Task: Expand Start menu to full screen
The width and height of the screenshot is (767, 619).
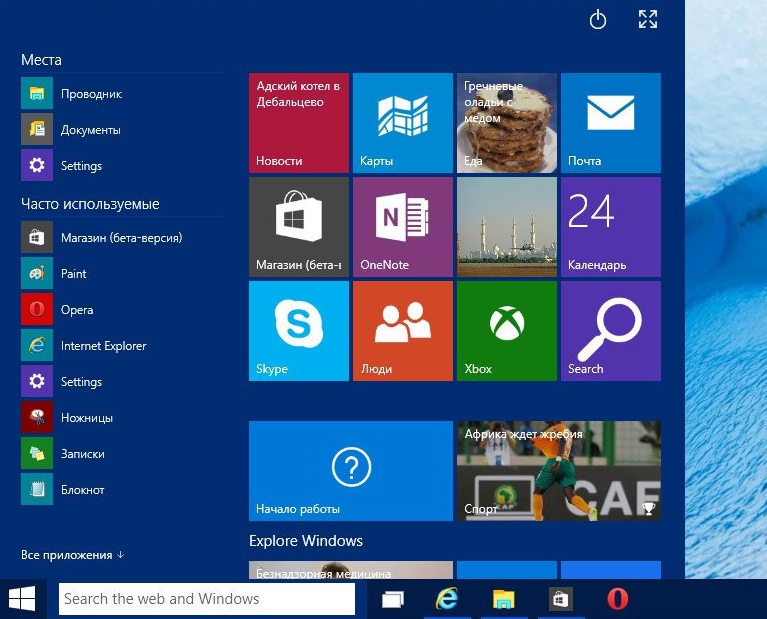Action: coord(648,20)
